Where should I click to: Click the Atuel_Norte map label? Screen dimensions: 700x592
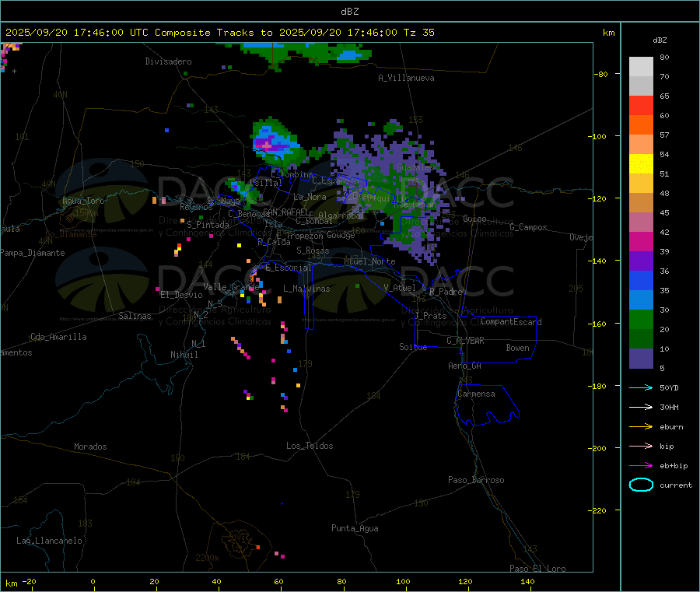click(x=369, y=261)
